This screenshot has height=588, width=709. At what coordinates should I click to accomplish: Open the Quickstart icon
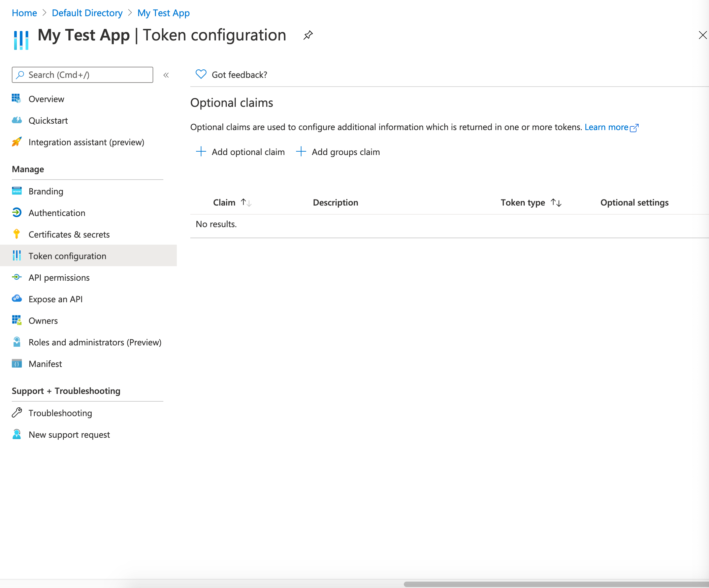[17, 120]
